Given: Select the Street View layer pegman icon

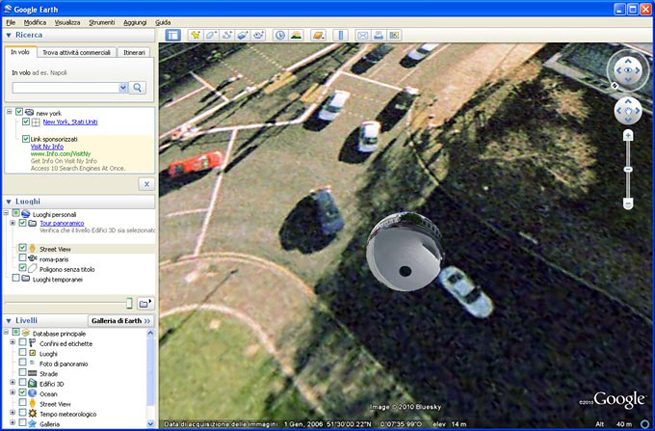Looking at the screenshot, I should click(32, 404).
